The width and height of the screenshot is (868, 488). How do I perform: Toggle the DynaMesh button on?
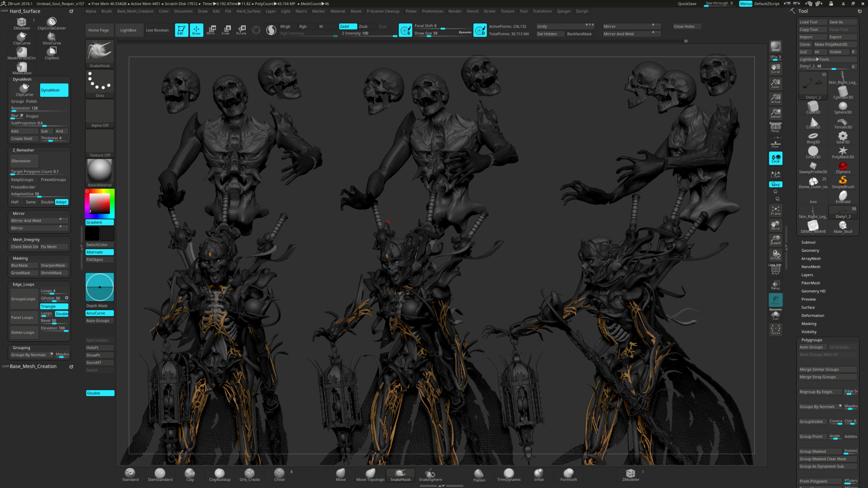[x=54, y=90]
